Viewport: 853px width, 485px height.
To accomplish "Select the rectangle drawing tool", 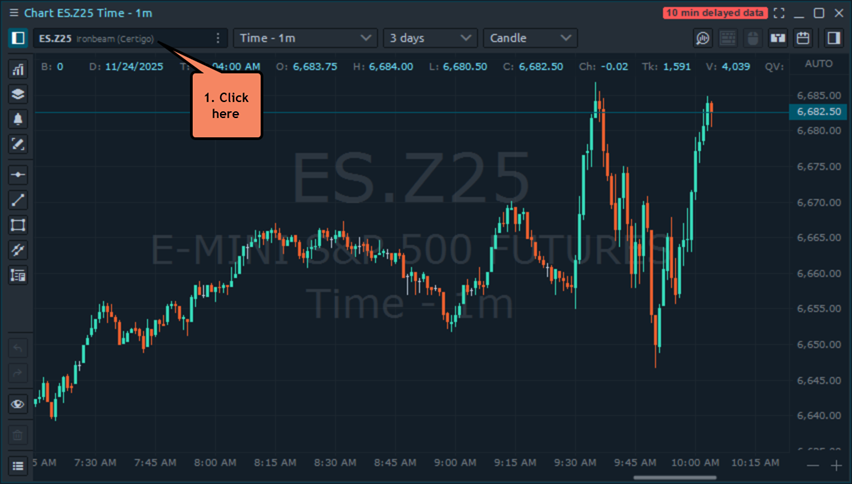I will point(18,224).
